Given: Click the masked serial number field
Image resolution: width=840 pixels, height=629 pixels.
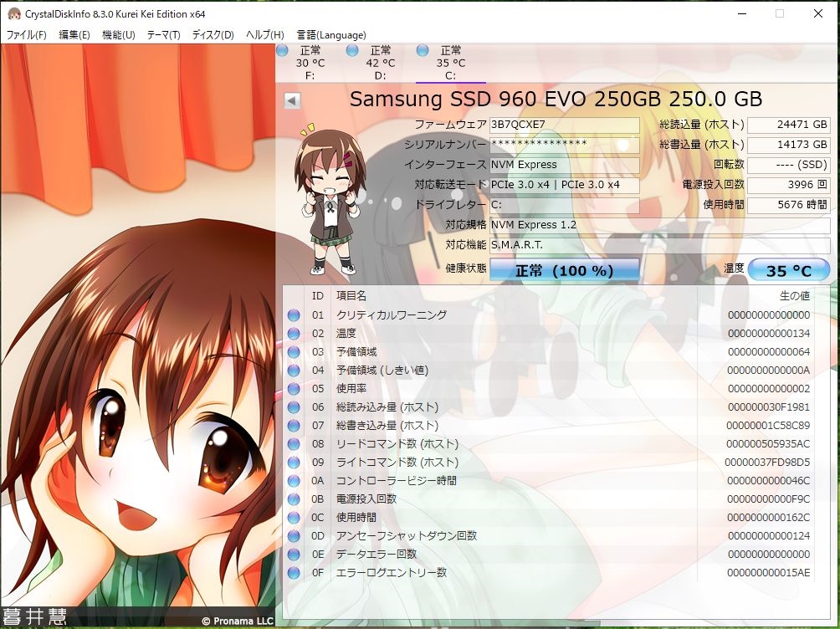Looking at the screenshot, I should click(565, 145).
